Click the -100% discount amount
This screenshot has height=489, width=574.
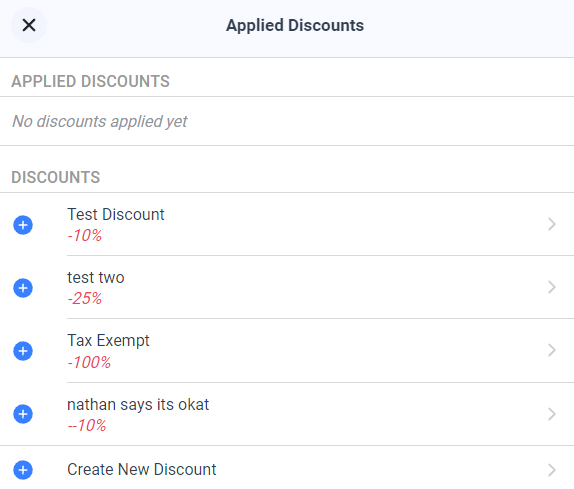click(89, 362)
